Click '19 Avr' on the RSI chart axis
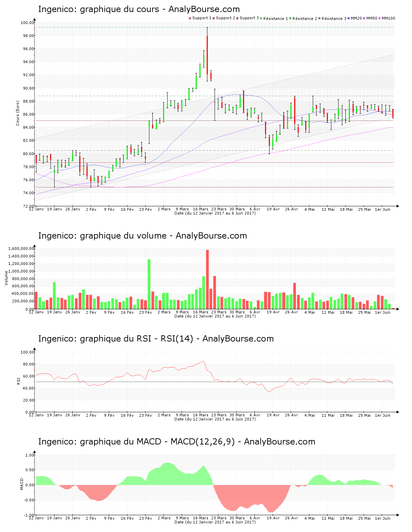The image size is (412, 532). point(273,415)
